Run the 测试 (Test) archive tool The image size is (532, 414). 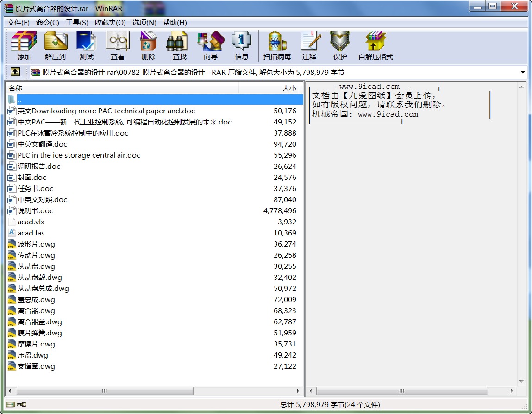pyautogui.click(x=86, y=45)
